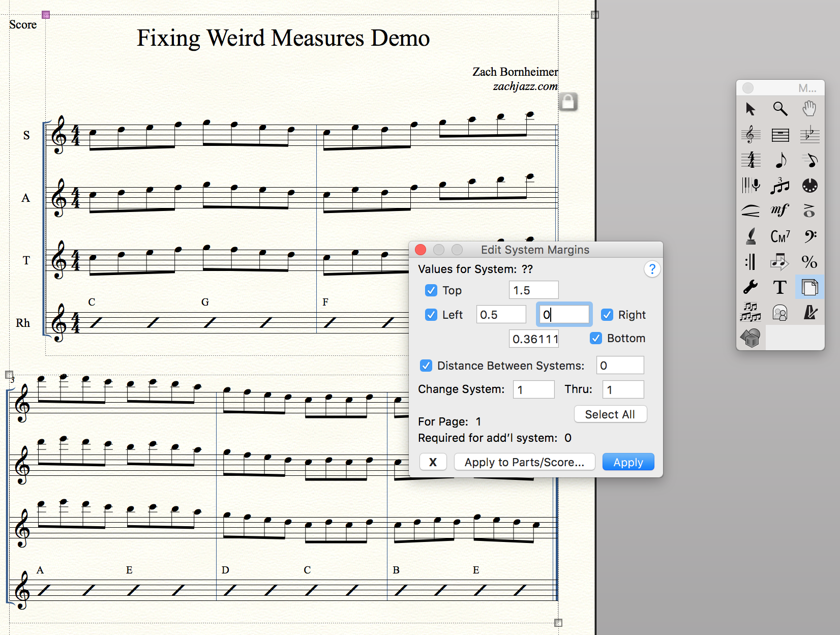Select the Tempo metronome tool

pos(809,313)
